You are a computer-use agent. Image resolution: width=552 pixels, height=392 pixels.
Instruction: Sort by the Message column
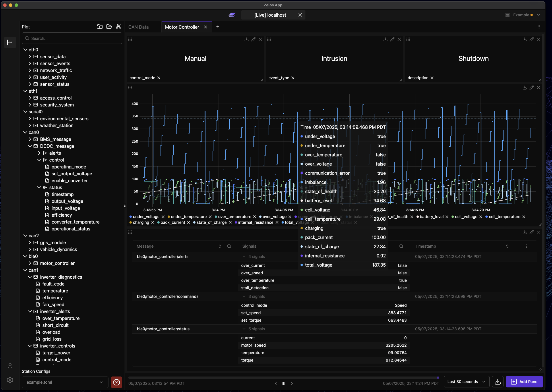coord(220,246)
